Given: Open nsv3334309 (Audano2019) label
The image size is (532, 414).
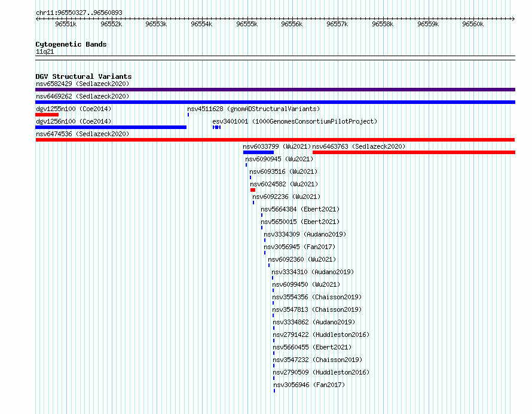Looking at the screenshot, I should coord(305,234).
